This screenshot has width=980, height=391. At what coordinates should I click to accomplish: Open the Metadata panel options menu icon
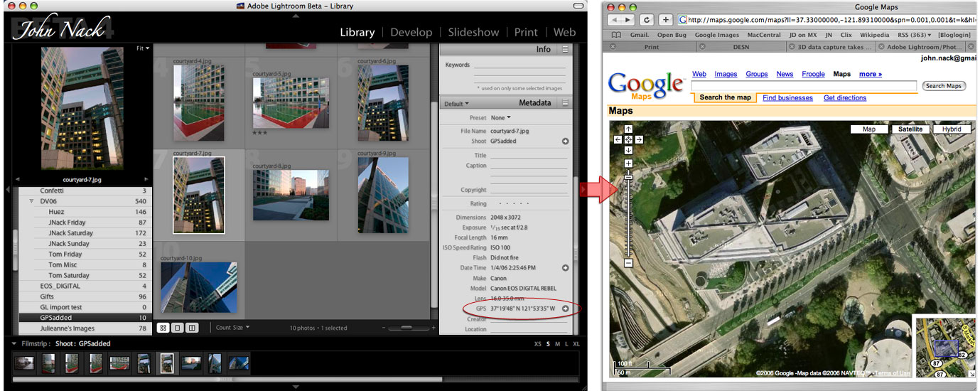point(565,103)
